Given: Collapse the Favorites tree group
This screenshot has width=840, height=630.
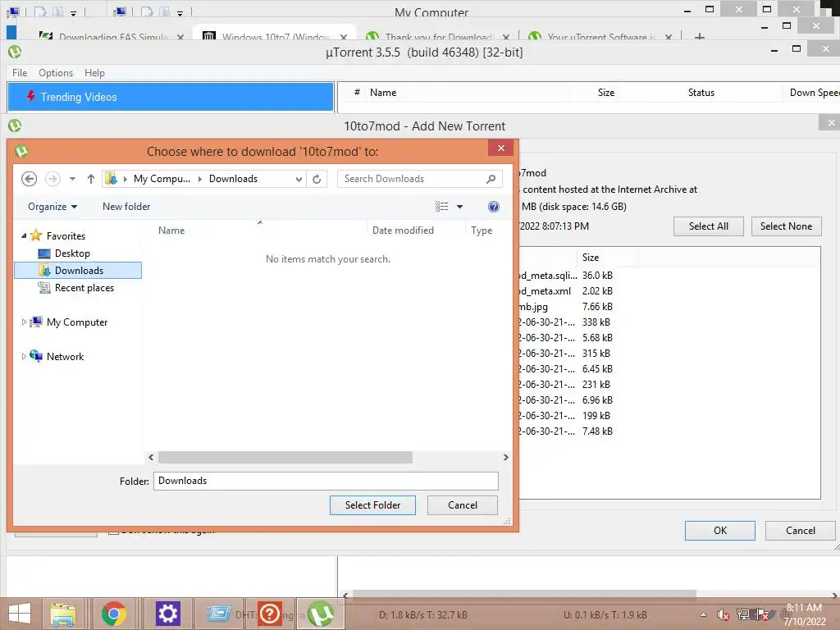Looking at the screenshot, I should click(24, 235).
